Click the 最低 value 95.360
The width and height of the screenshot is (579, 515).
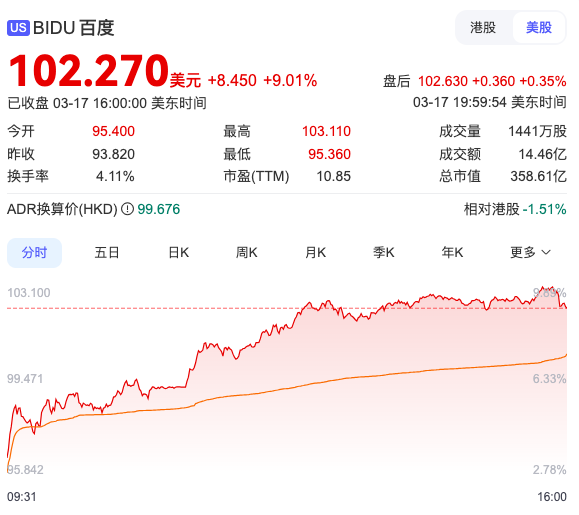tap(329, 154)
